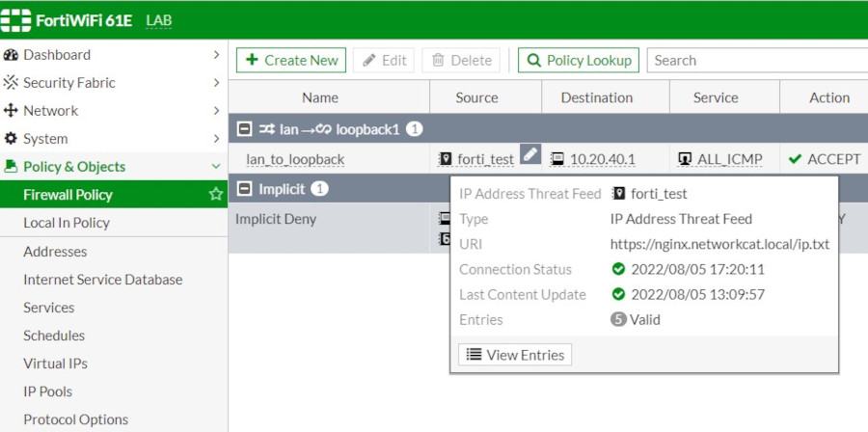868x432 pixels.
Task: Sort by the Name column header
Action: click(329, 97)
